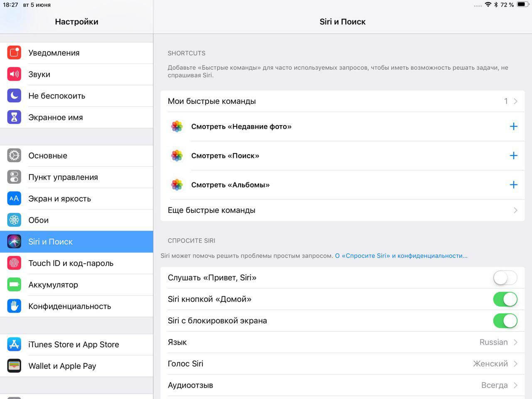
Task: Open Голос Siri chevron beside Женский
Action: click(x=515, y=364)
